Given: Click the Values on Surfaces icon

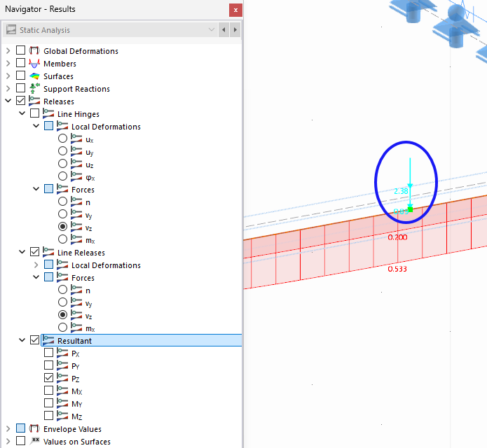Looking at the screenshot, I should 34,441.
